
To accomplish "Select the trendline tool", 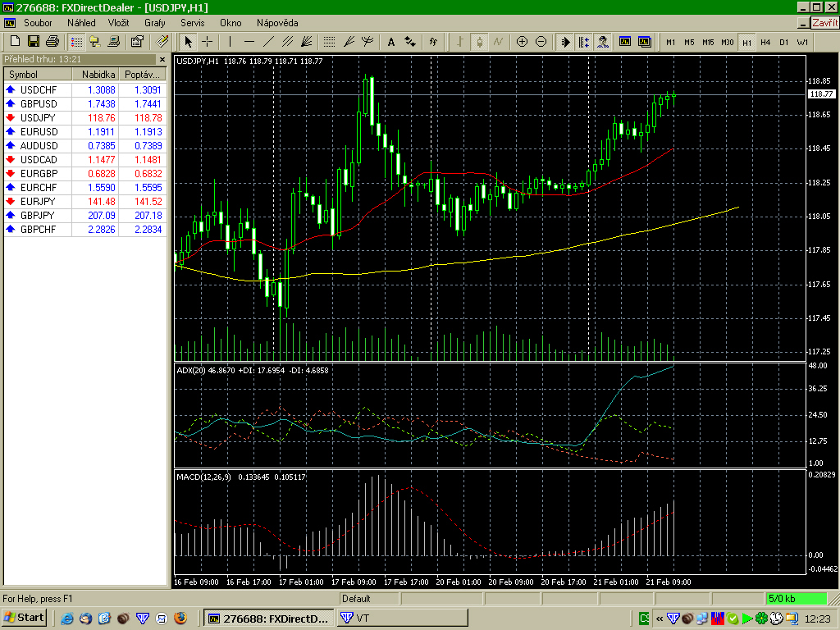I will [268, 41].
